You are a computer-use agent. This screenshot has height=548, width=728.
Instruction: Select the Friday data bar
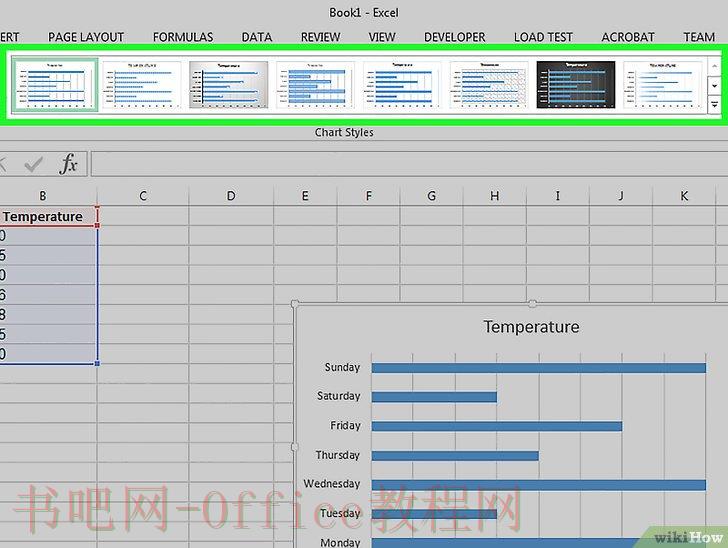[497, 426]
